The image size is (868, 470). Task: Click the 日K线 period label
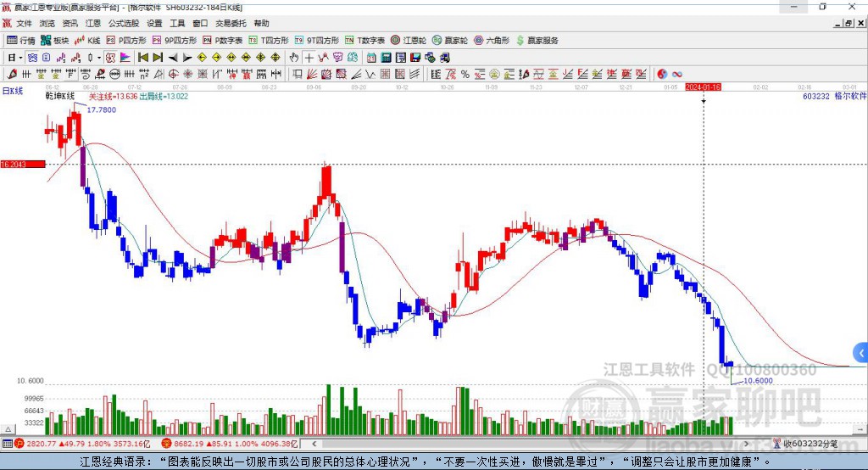tap(13, 91)
